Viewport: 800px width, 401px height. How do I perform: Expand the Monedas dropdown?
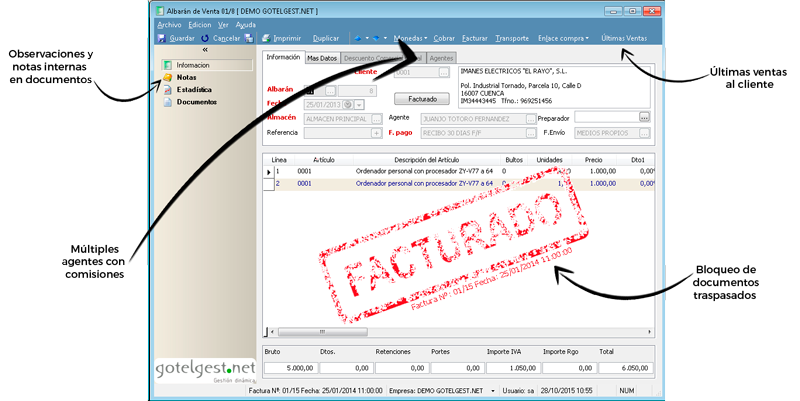click(426, 38)
